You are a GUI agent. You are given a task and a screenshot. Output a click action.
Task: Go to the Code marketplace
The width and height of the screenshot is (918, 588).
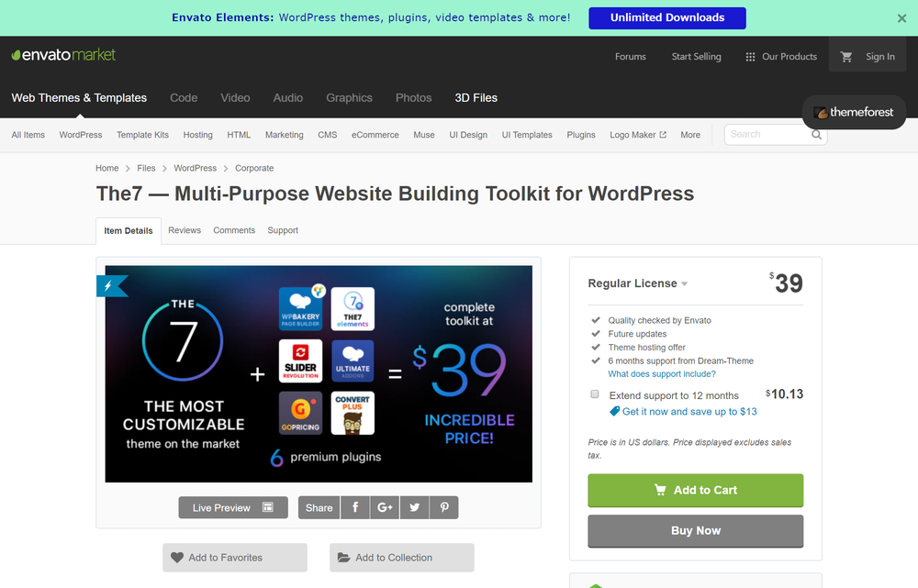[x=184, y=98]
